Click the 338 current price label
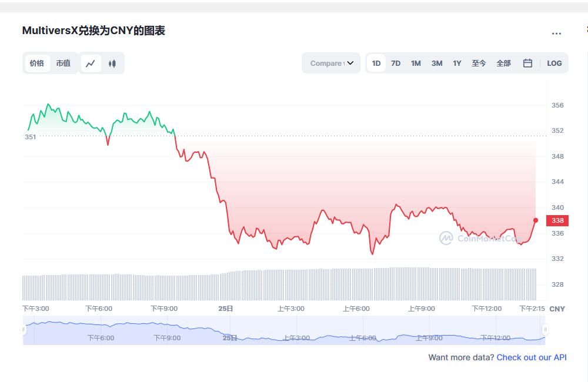The height and width of the screenshot is (382, 588). 557,220
